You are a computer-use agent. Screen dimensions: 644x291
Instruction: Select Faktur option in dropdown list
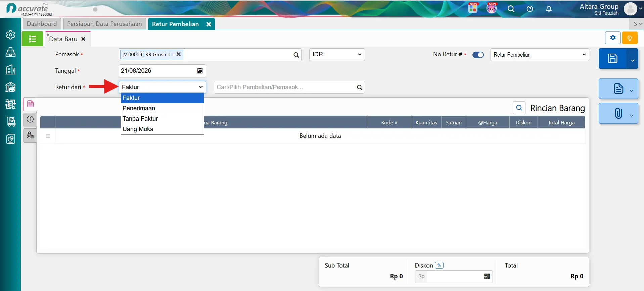tap(163, 98)
